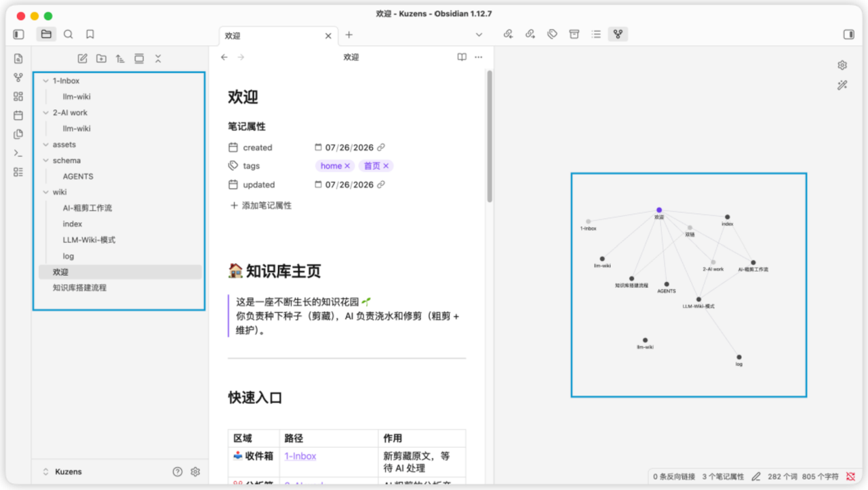The height and width of the screenshot is (490, 868).
Task: Show outgoing links panel in right sidebar
Action: pos(530,34)
